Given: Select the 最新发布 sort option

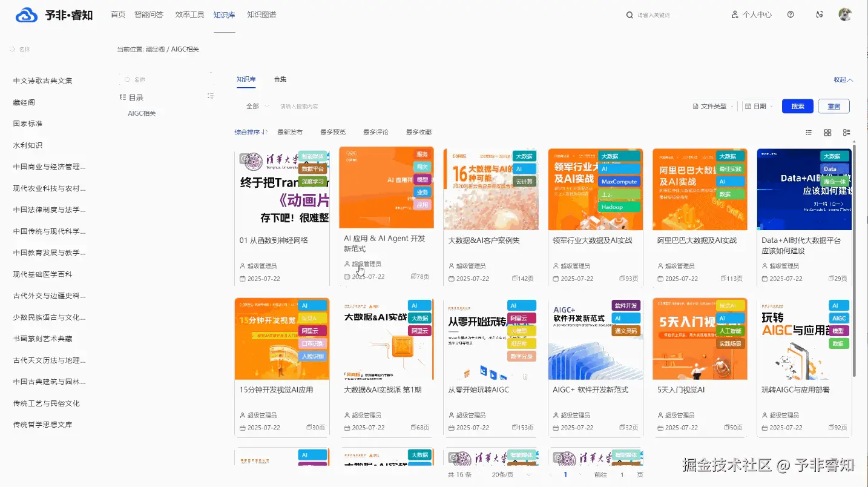Looking at the screenshot, I should tap(290, 132).
